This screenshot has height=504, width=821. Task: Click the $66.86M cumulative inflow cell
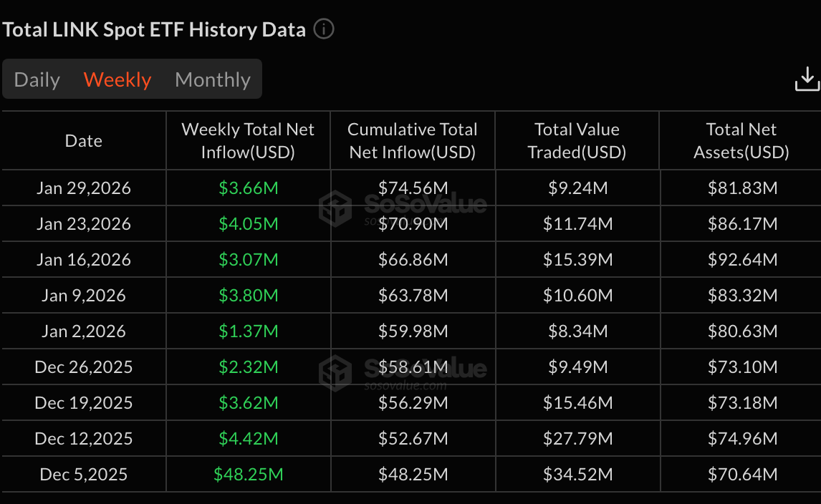(413, 260)
